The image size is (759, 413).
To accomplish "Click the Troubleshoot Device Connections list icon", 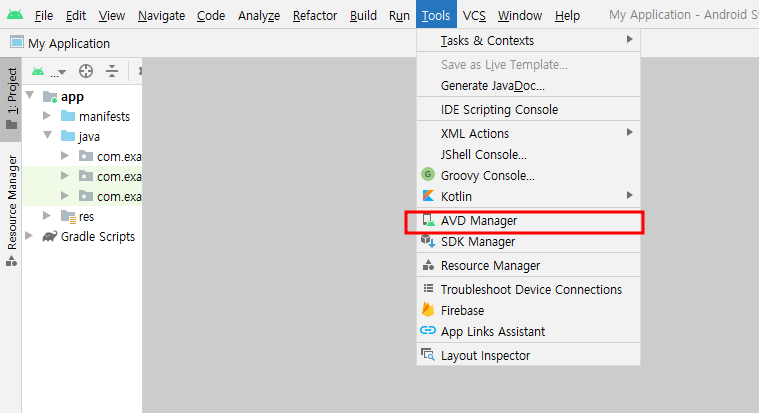I will (x=428, y=289).
